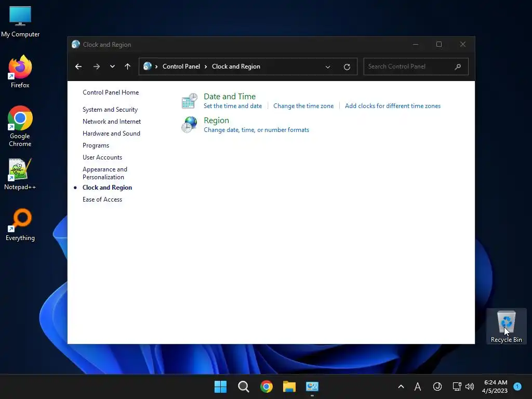Click Control Panel taskbar icon
The height and width of the screenshot is (399, 532).
(x=312, y=387)
